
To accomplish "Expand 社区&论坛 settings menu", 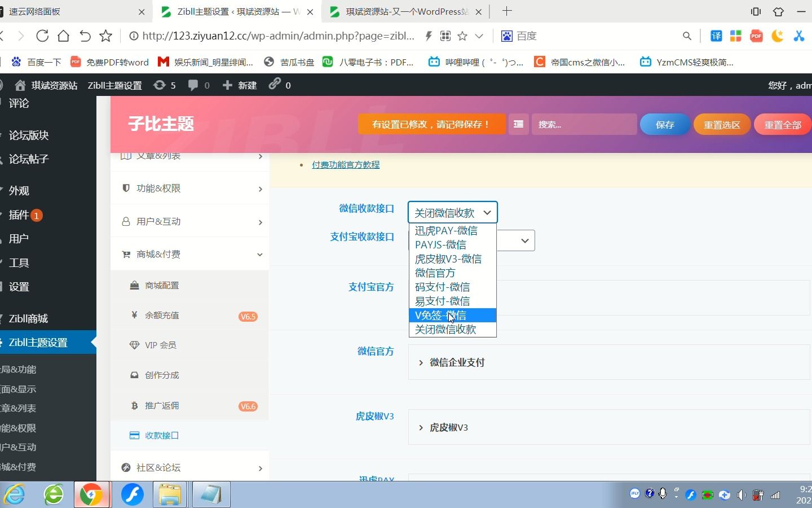I will (190, 468).
